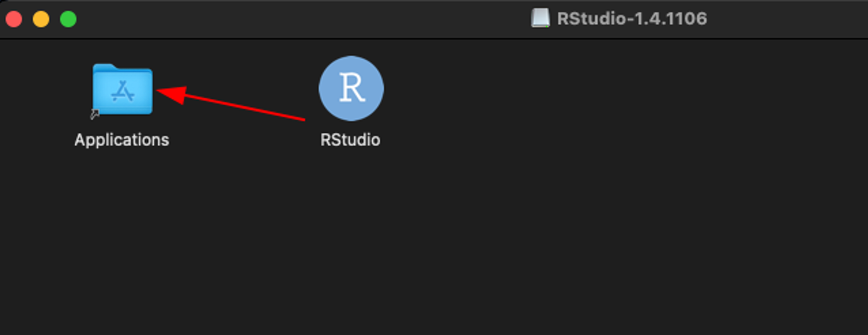Image resolution: width=868 pixels, height=335 pixels.
Task: Click blank area between Applications and RStudio labels
Action: (243, 140)
